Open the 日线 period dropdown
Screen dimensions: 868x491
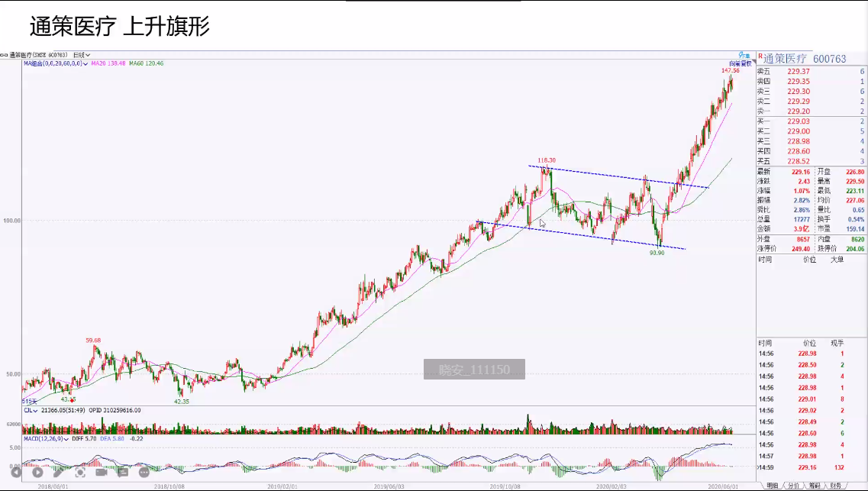pyautogui.click(x=82, y=55)
